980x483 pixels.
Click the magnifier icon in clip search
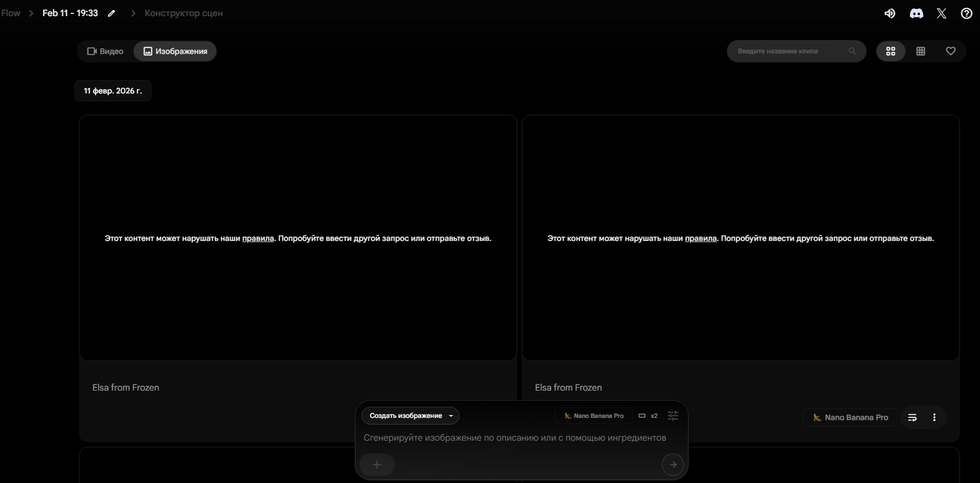(852, 51)
